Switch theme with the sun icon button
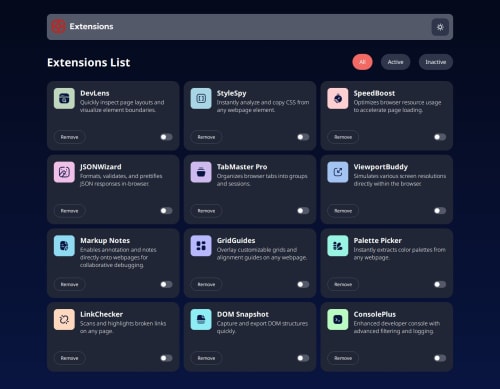Screen dimensions: 500x389 [440, 27]
